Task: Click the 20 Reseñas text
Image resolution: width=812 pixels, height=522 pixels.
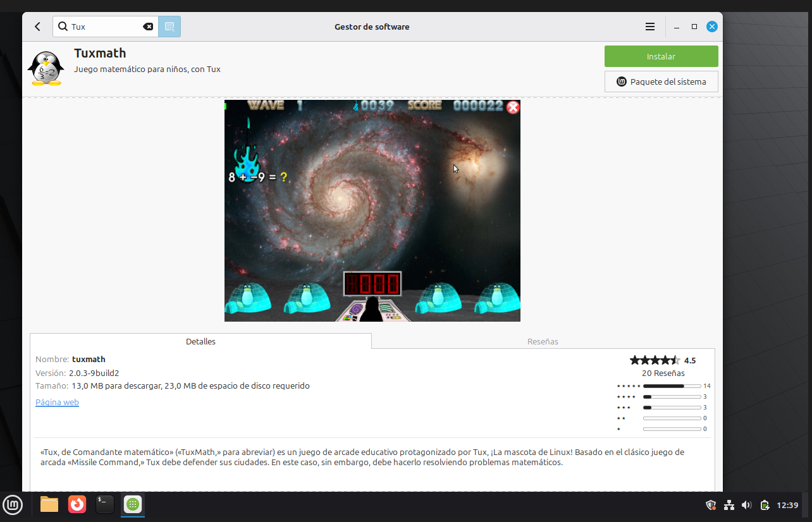Action: (663, 373)
